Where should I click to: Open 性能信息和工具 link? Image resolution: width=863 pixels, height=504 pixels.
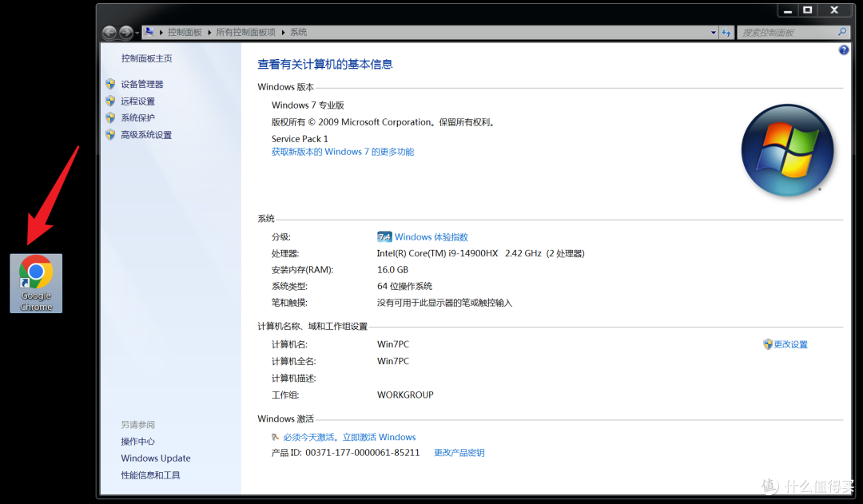click(150, 475)
